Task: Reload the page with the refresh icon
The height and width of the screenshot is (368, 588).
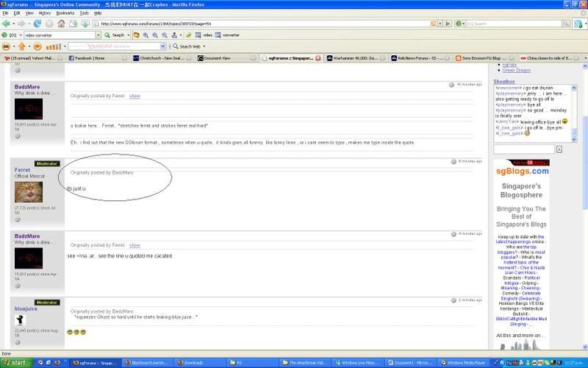Action: pyautogui.click(x=37, y=24)
